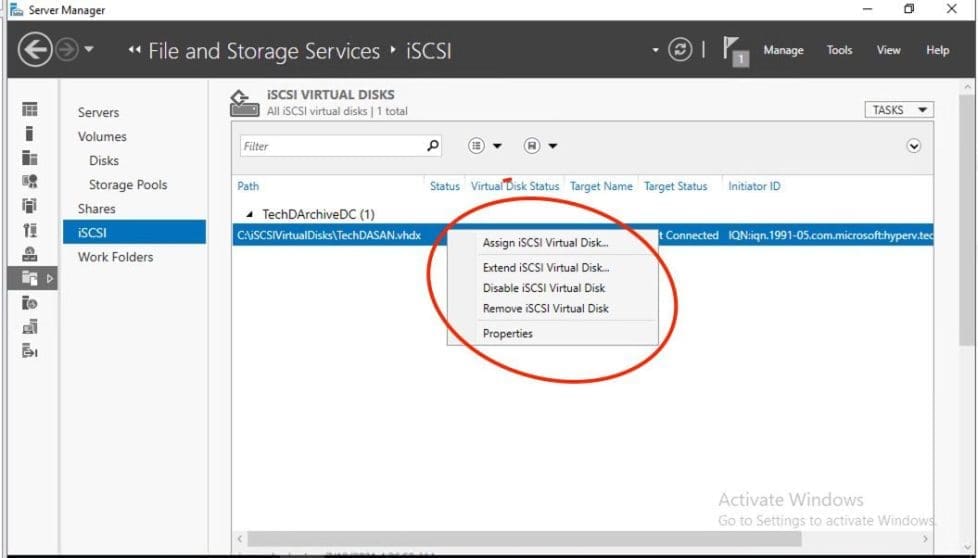978x558 pixels.
Task: Open the notifications flag
Action: [735, 51]
